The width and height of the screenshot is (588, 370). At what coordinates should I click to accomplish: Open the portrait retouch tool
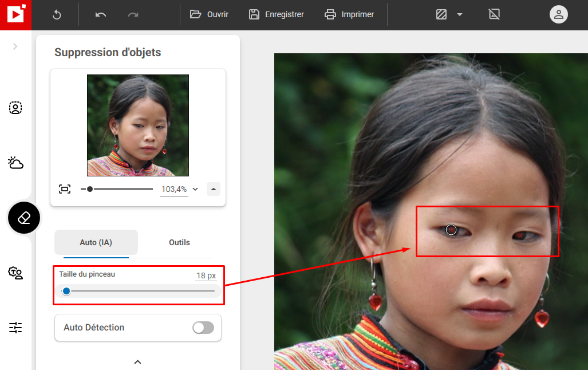pyautogui.click(x=15, y=107)
